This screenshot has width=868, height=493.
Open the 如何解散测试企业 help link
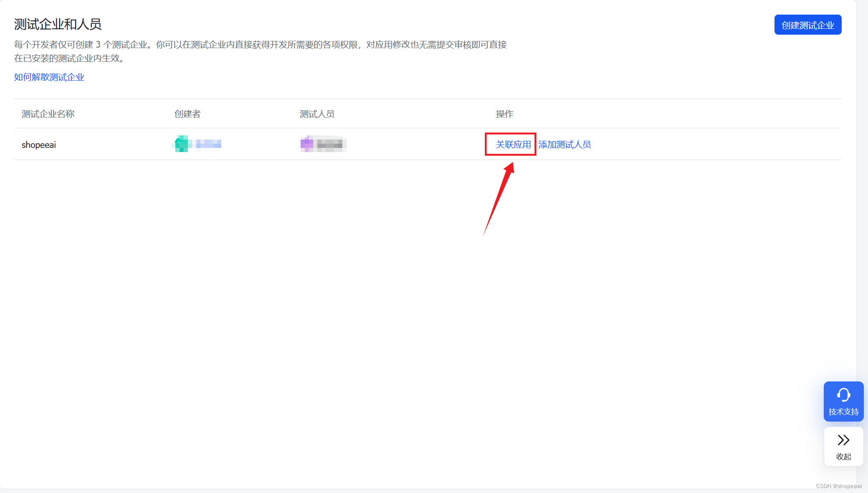click(49, 77)
